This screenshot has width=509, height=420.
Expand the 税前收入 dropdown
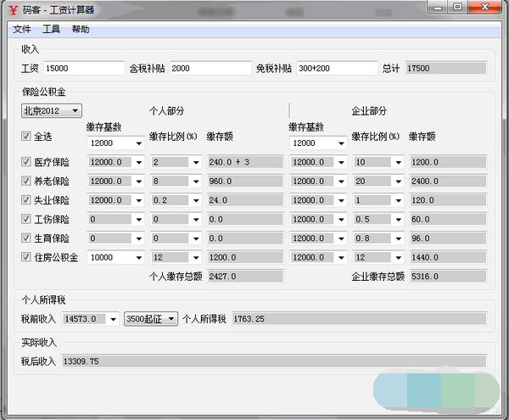[x=112, y=319]
